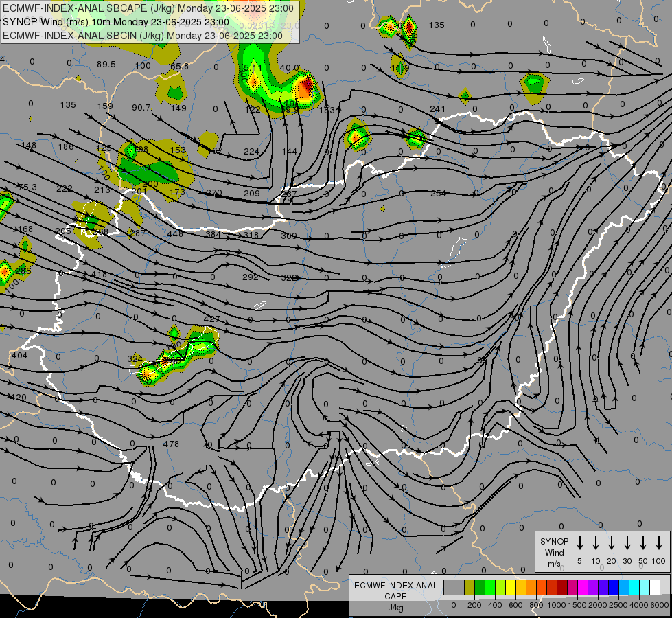
Task: Select the lime CAPE legend swatch
Action: [x=500, y=588]
